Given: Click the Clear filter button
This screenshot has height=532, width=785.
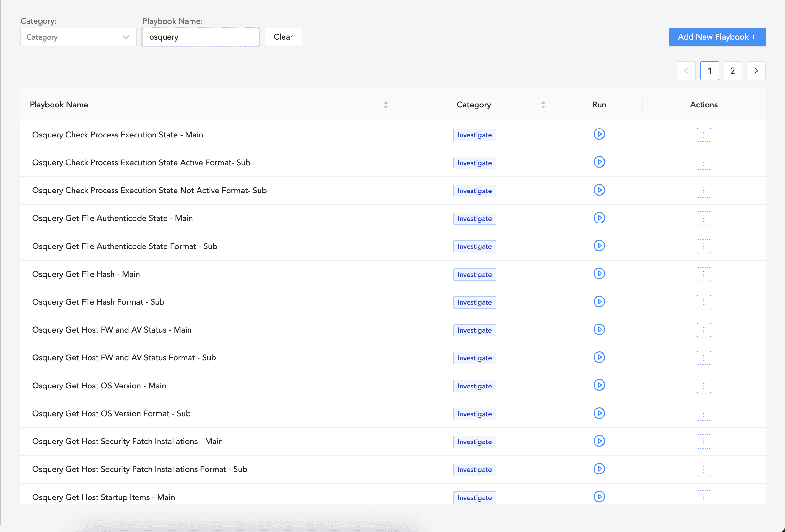Looking at the screenshot, I should [283, 37].
